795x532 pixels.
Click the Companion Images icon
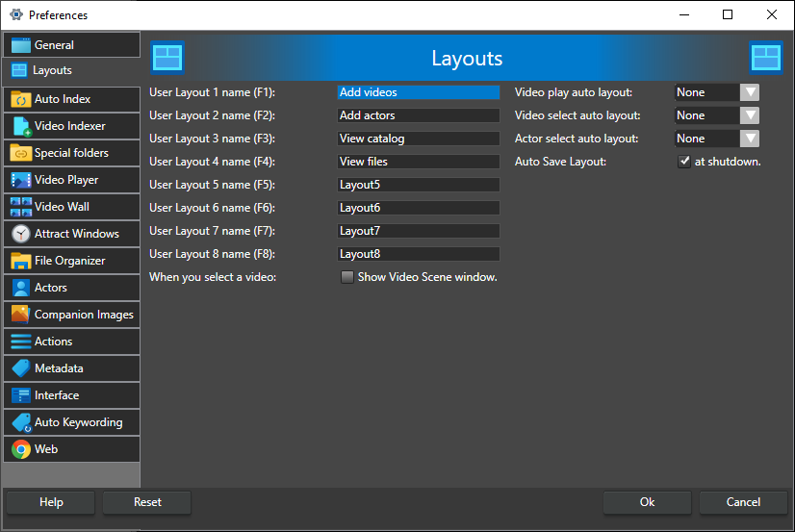pyautogui.click(x=20, y=315)
